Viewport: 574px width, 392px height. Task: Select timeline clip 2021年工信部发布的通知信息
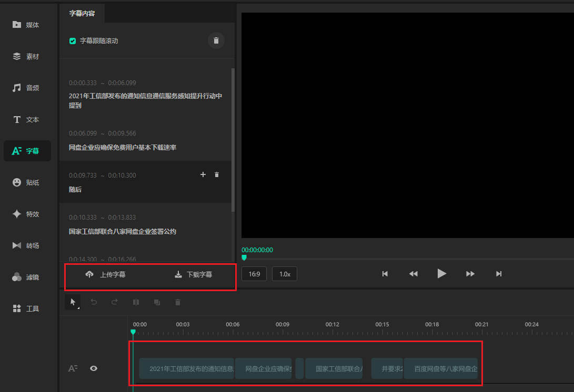coord(187,368)
